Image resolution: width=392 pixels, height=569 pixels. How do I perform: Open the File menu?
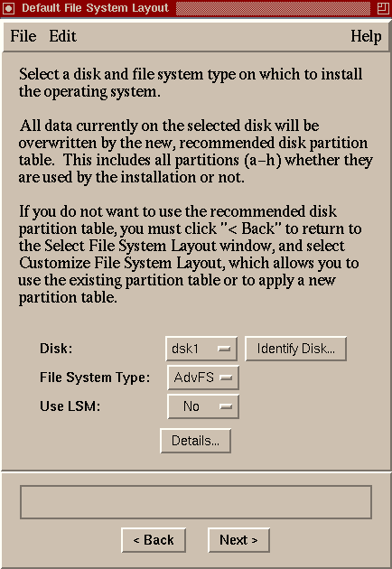click(x=23, y=36)
